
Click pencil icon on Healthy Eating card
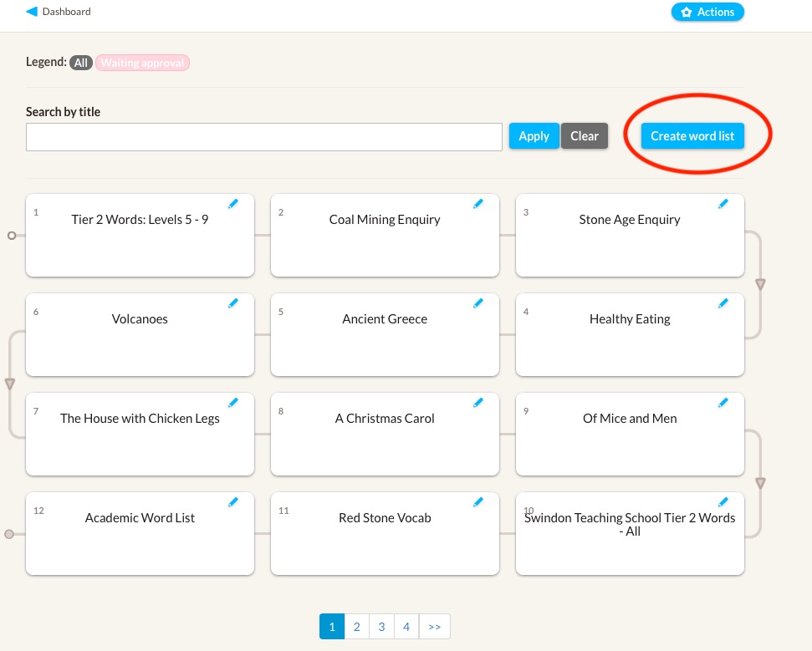click(x=723, y=303)
